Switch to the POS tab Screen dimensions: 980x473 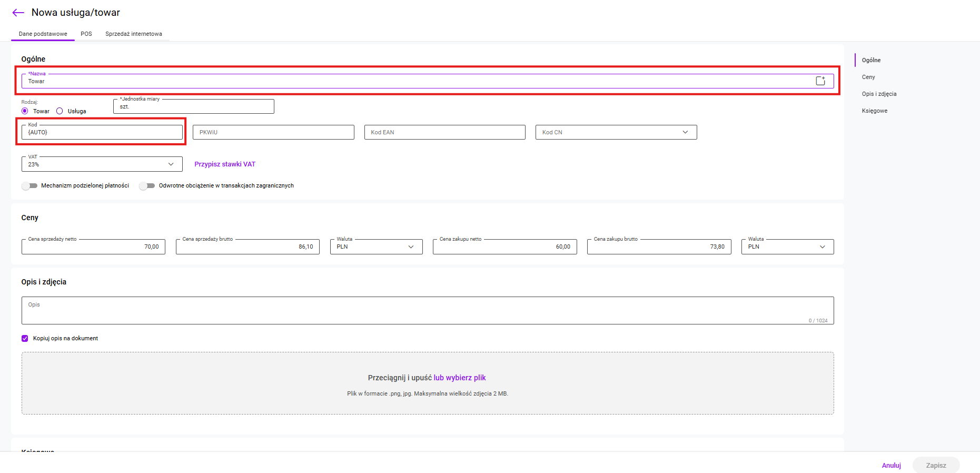point(86,34)
